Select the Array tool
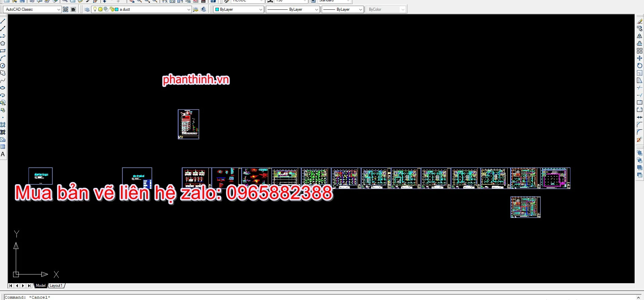This screenshot has width=644, height=300. click(640, 51)
